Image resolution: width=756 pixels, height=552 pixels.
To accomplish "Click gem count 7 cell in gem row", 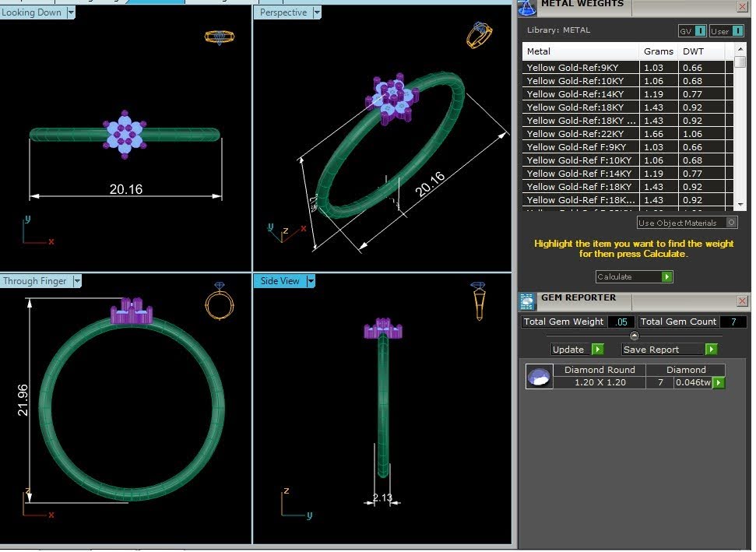I will 660,383.
